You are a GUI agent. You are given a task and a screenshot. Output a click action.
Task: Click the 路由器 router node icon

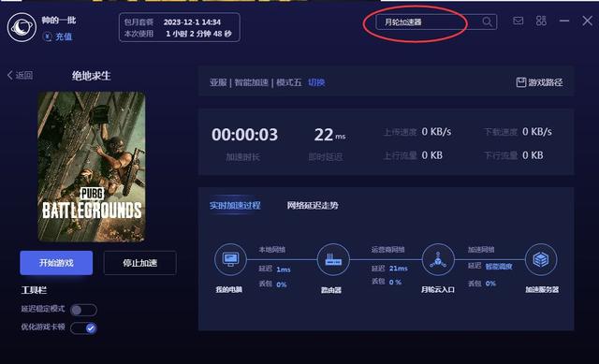[333, 260]
